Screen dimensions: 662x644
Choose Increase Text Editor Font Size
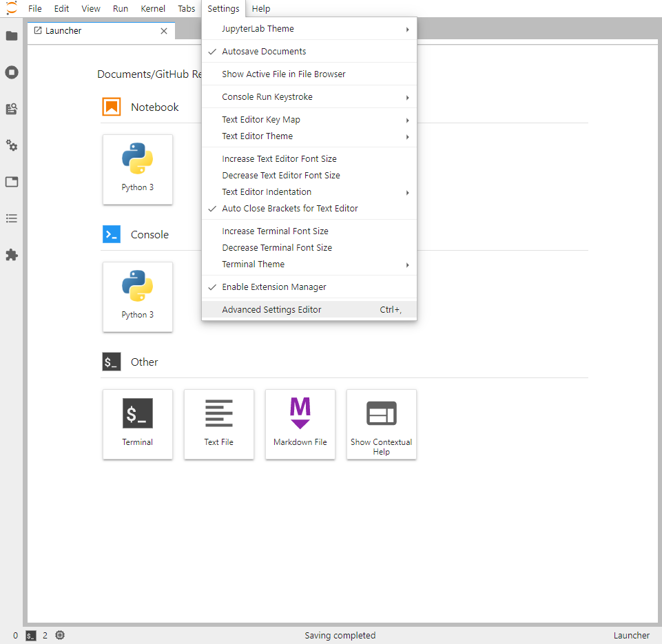pos(309,159)
